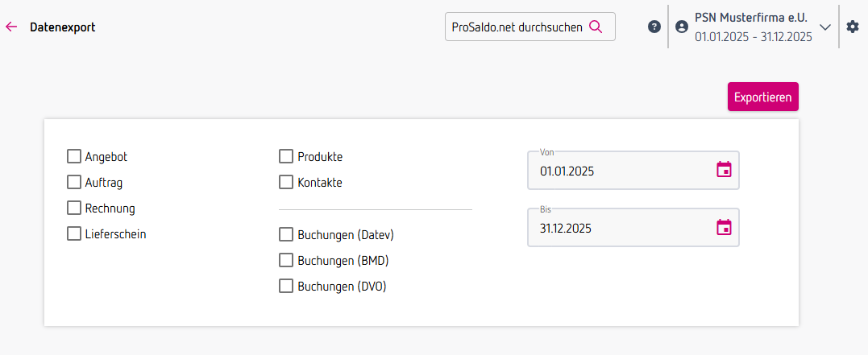Toggle the Produkte checkbox
The height and width of the screenshot is (355, 868).
tap(286, 156)
